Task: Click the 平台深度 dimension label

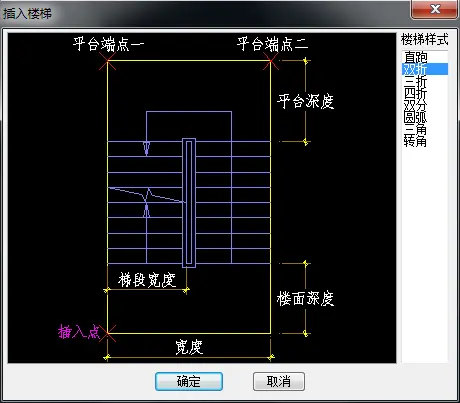Action: coord(305,101)
